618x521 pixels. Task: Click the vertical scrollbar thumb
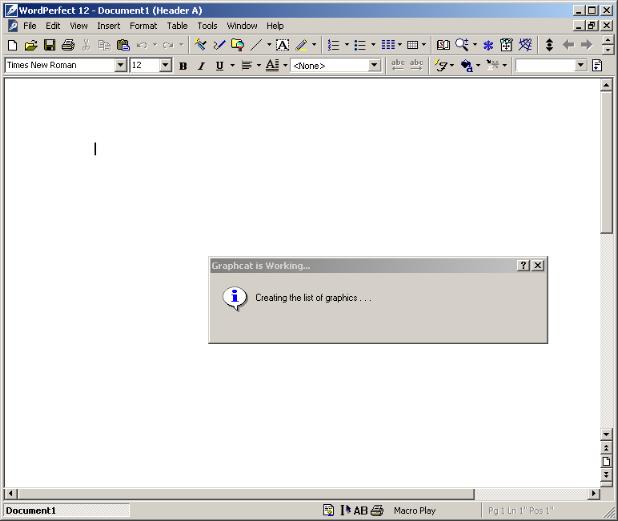point(606,163)
